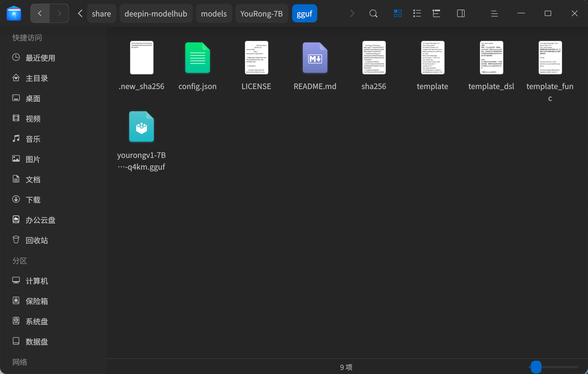Expand breadcrumb path to the left
Screen dimensions: 588x374
pyautogui.click(x=80, y=13)
